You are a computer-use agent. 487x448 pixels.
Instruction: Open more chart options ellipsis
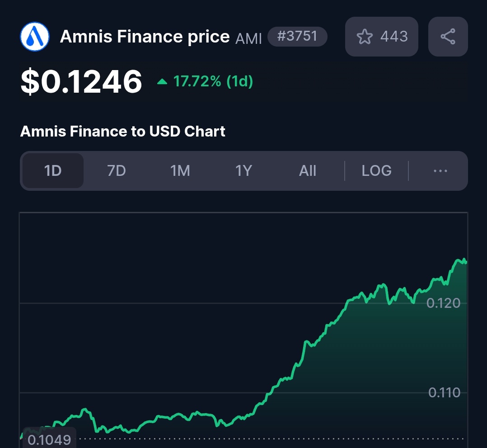tap(440, 171)
